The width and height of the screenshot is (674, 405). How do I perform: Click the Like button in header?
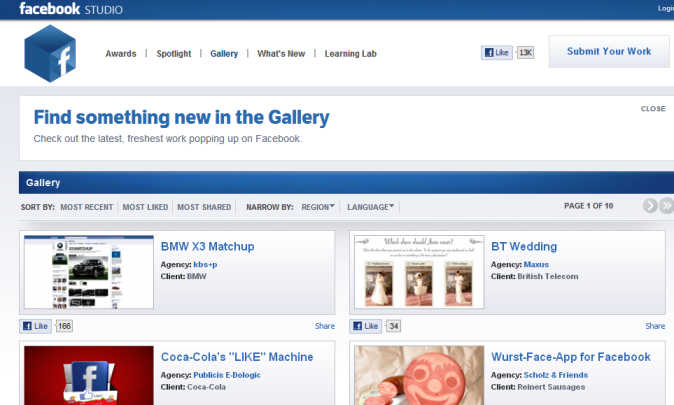(x=497, y=52)
